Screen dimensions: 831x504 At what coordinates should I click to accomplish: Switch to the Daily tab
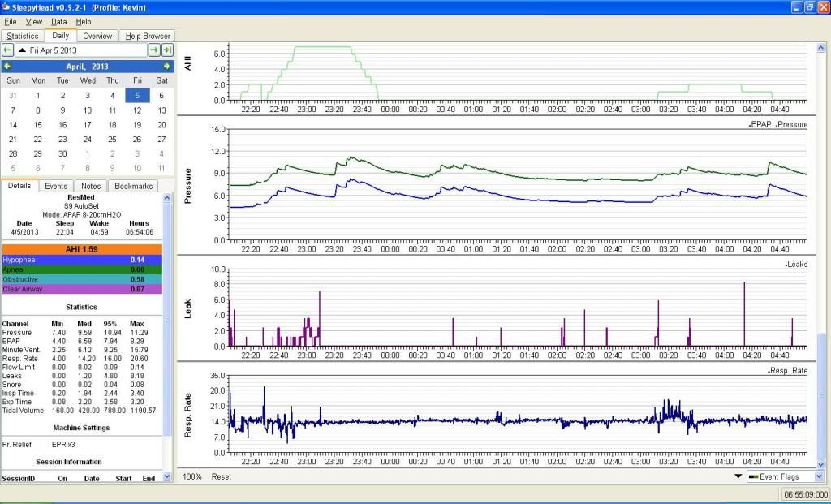coord(60,36)
